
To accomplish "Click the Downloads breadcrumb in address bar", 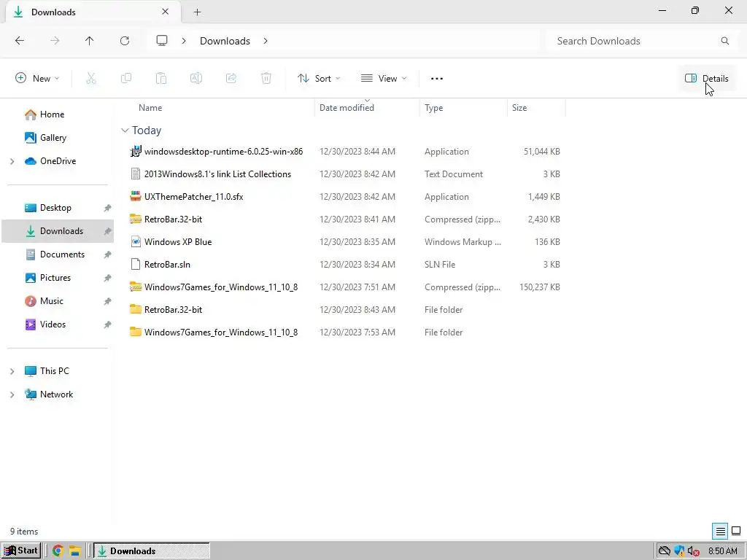I will click(225, 41).
